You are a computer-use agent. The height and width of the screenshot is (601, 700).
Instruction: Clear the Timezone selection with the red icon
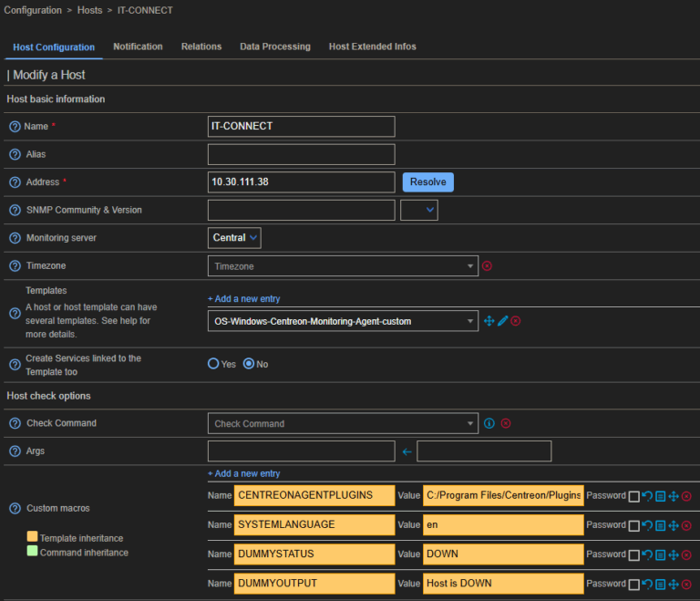pos(487,266)
